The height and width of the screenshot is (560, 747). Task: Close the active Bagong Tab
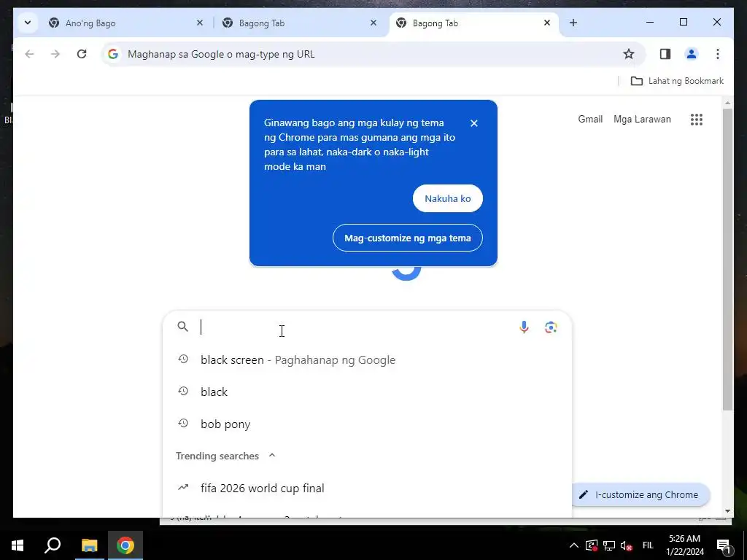(x=547, y=23)
